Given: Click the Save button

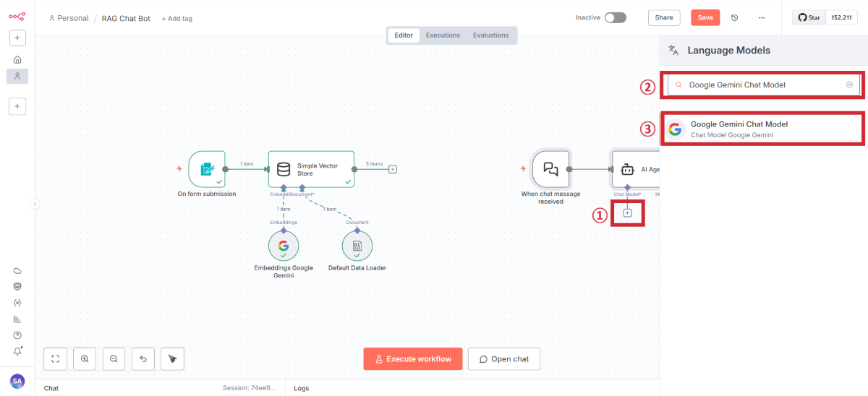Looking at the screenshot, I should click(x=705, y=17).
